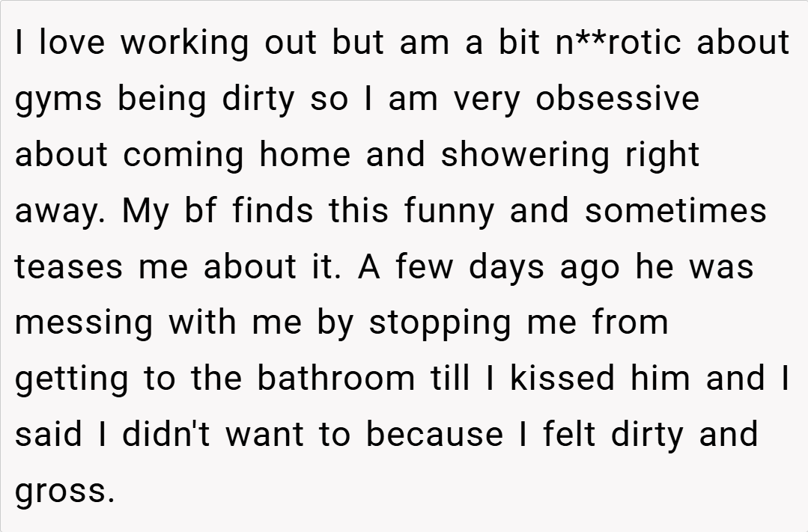808x532 pixels.
Task: Click the abbreviation "bf" in the paragraph
Action: [x=198, y=211]
